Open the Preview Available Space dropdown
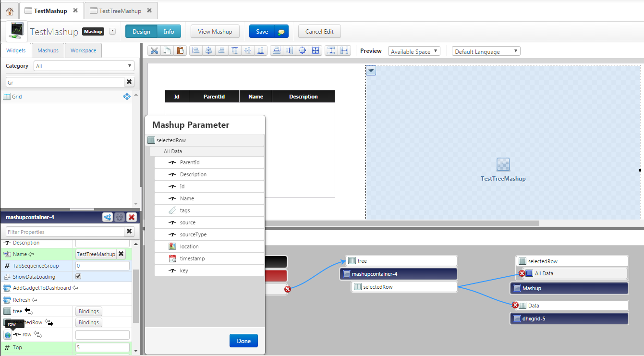The image size is (644, 356). click(414, 51)
